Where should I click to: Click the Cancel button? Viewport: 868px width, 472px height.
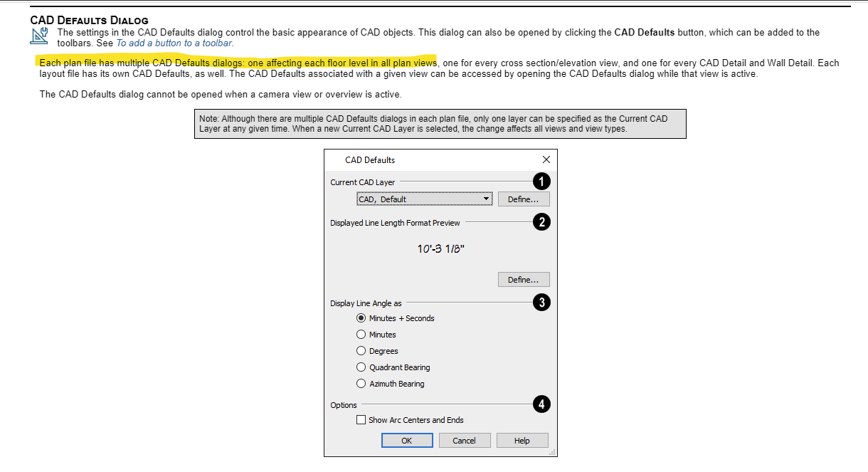point(464,441)
